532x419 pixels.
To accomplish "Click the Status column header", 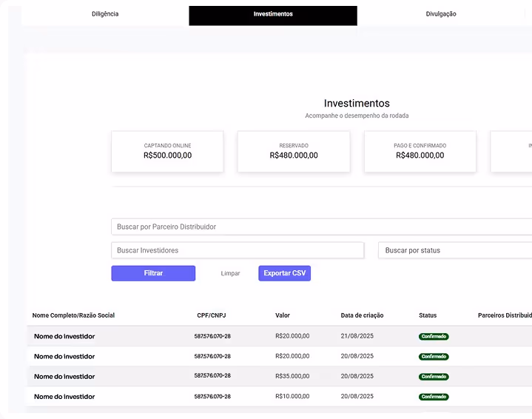I will click(428, 315).
